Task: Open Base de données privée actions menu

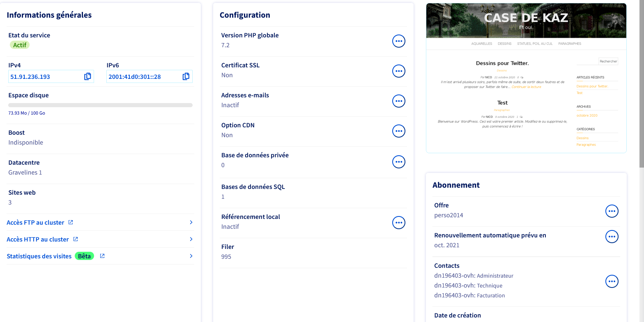Action: click(398, 162)
